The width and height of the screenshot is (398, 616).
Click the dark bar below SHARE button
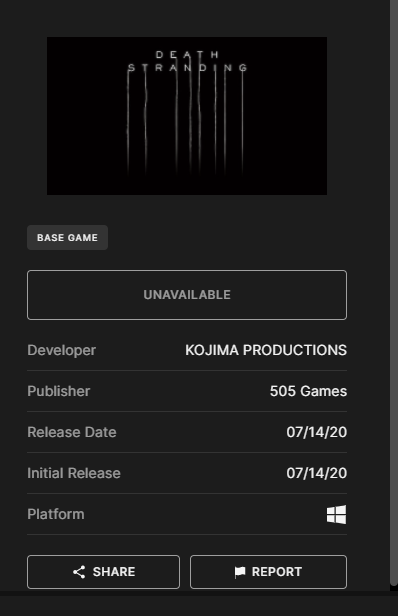[x=199, y=603]
